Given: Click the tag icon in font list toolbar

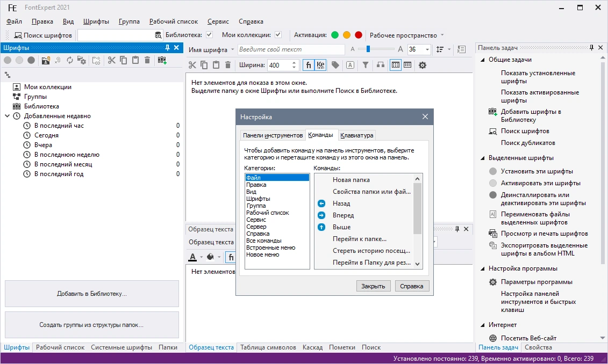Looking at the screenshot, I should (335, 65).
